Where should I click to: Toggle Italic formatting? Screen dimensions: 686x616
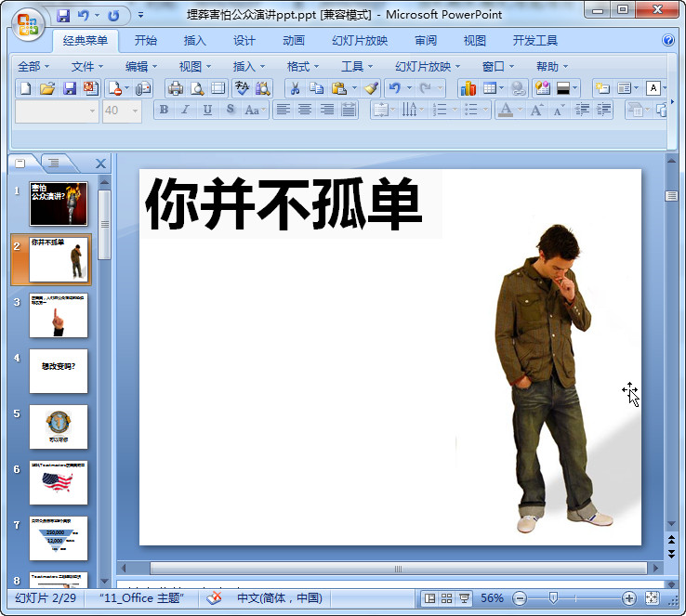(186, 110)
